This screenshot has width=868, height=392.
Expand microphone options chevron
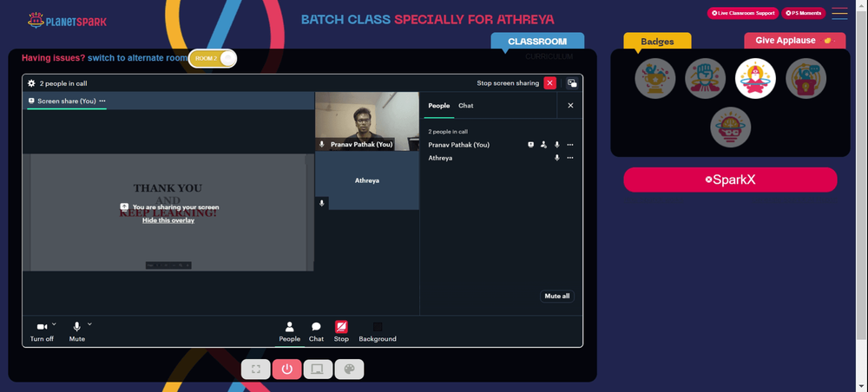tap(89, 324)
